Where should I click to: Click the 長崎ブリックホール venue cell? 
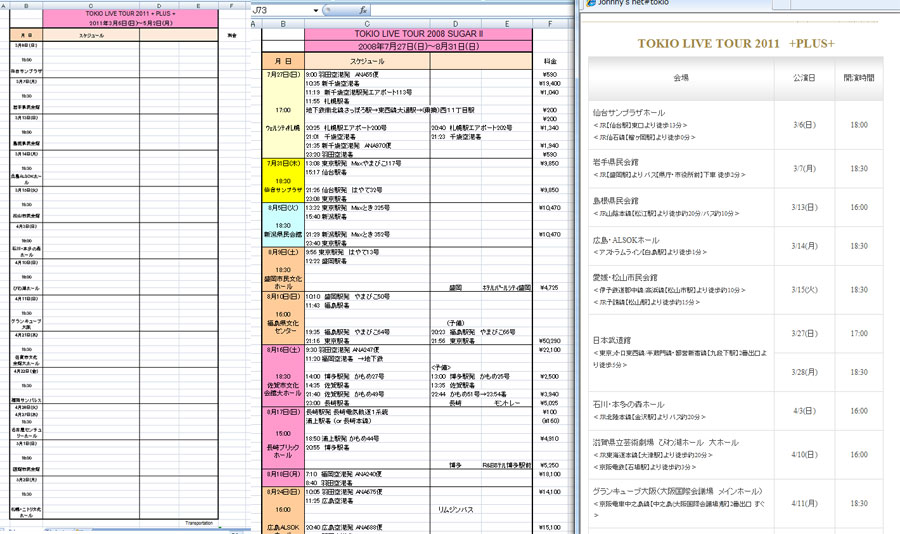tap(283, 451)
